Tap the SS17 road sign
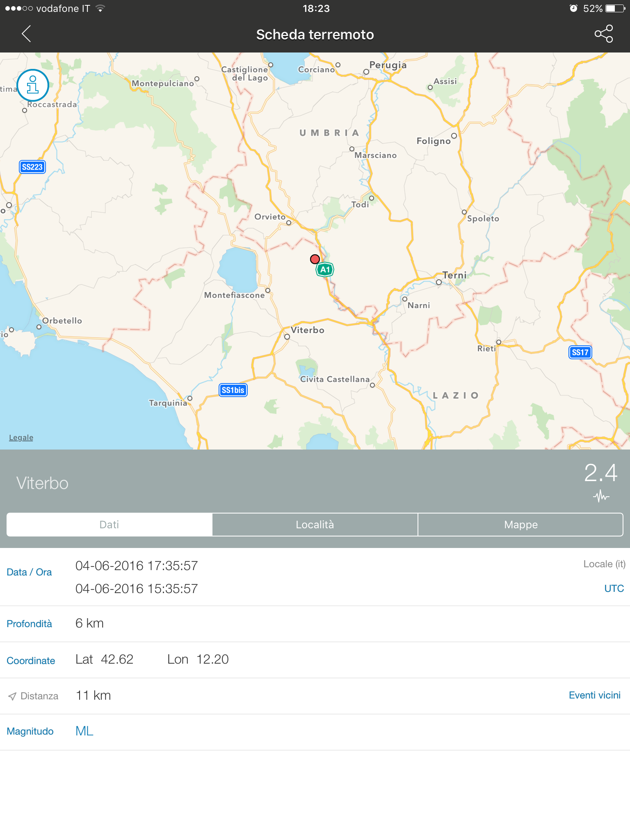The image size is (630, 840). (580, 352)
